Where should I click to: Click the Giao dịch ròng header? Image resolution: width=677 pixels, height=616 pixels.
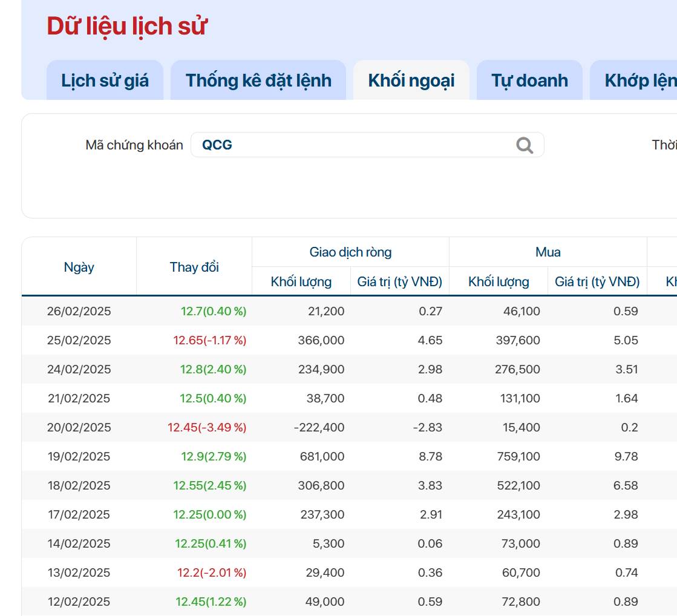(350, 252)
